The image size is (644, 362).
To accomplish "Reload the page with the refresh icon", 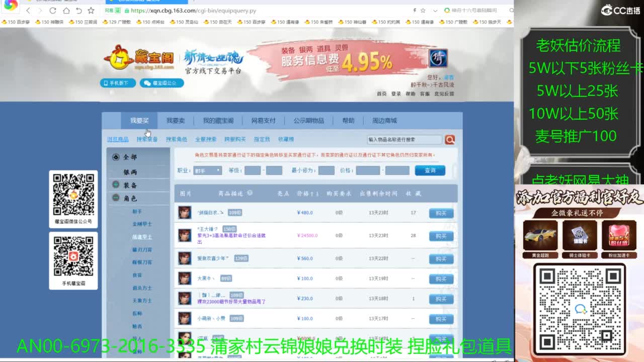I will (x=53, y=11).
